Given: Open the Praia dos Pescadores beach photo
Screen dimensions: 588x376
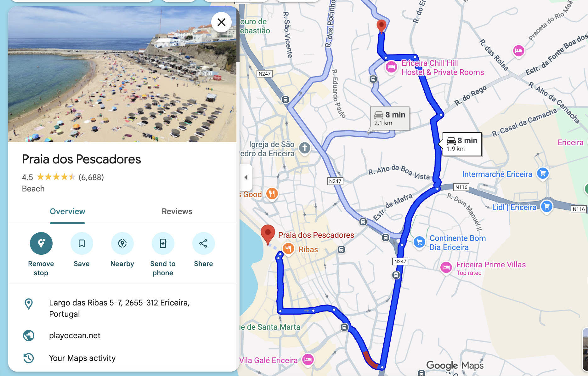Looking at the screenshot, I should 122,74.
